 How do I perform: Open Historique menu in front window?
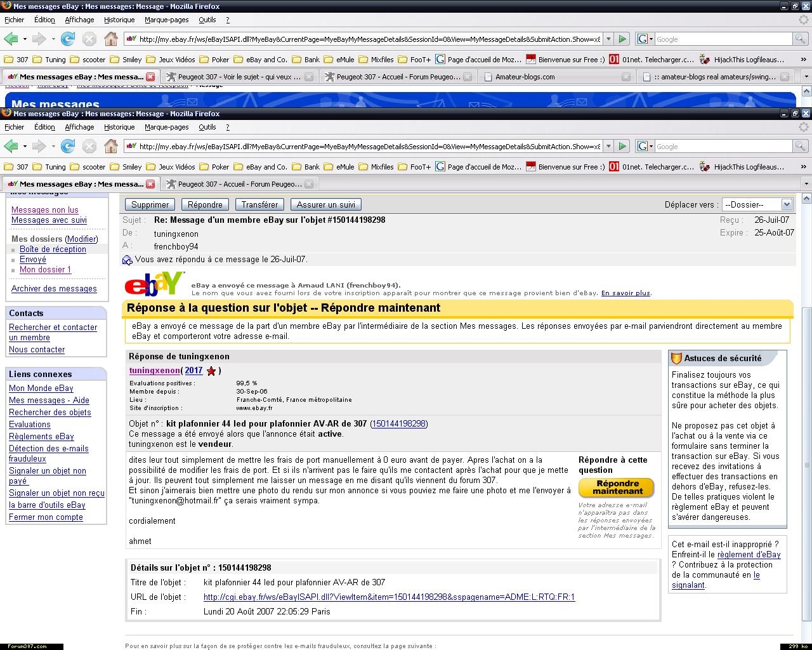(119, 127)
